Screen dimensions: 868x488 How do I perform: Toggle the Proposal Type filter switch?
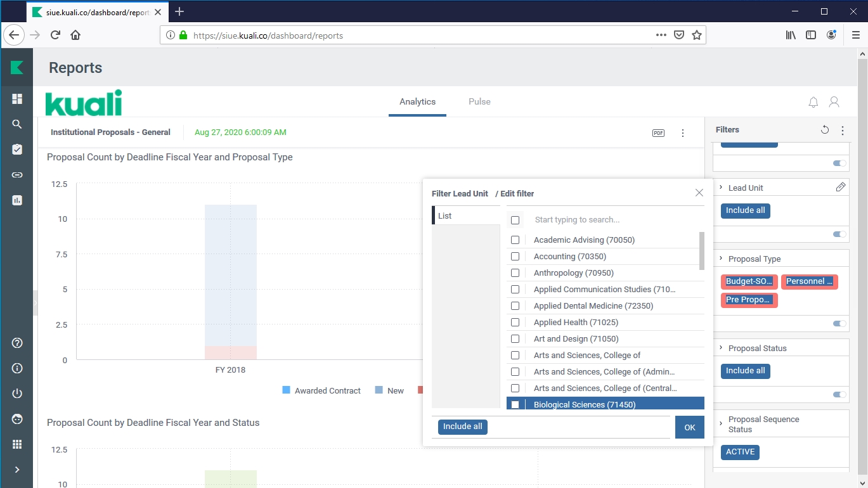click(x=839, y=324)
